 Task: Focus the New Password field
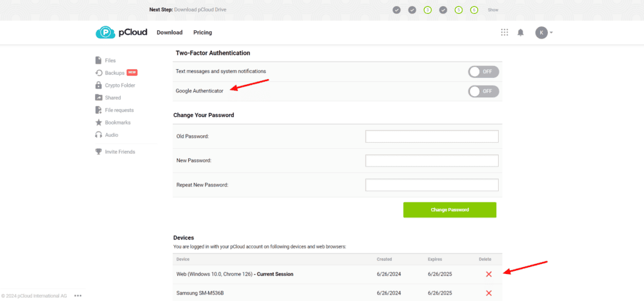pyautogui.click(x=431, y=161)
